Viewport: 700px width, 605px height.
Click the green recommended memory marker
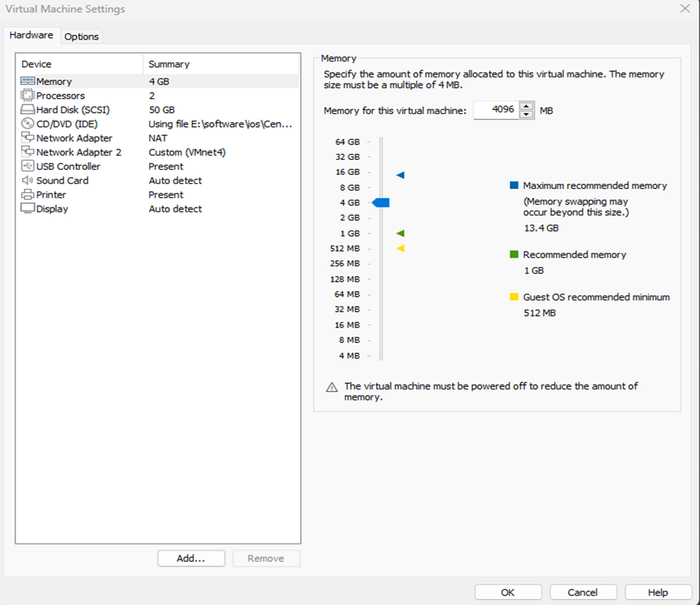pos(400,234)
